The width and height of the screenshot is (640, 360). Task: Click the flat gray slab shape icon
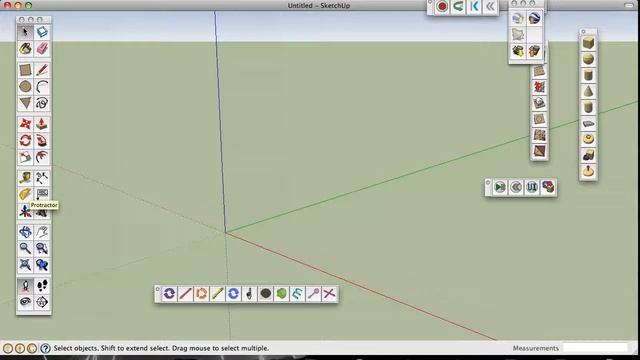coord(588,123)
